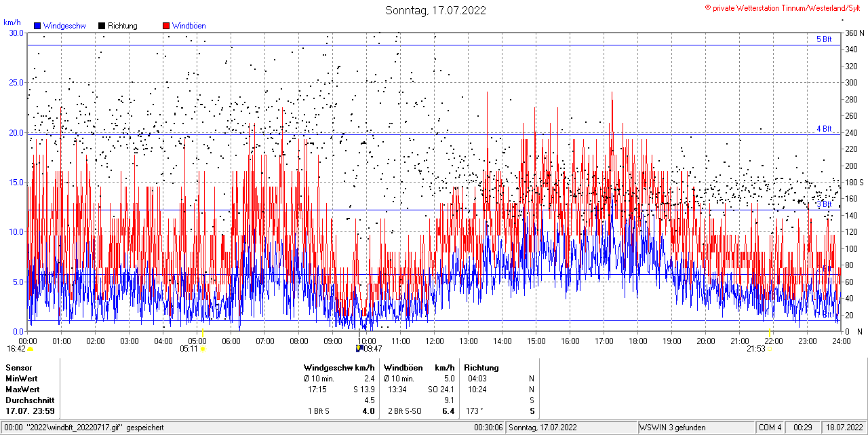Click the 21:53 sunset time label
Viewport: 868px width, 435px height.
coord(756,349)
